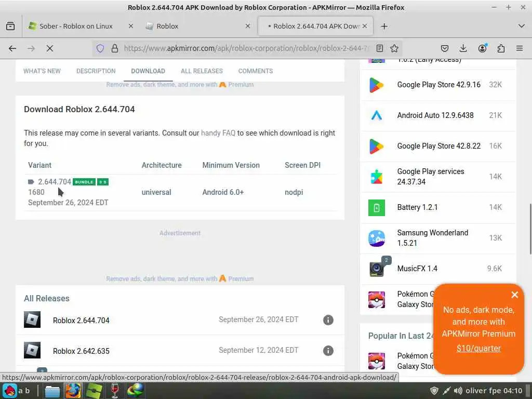Viewport: 532px width, 399px height.
Task: Open Google Play Store 42.9.16
Action: 438,85
